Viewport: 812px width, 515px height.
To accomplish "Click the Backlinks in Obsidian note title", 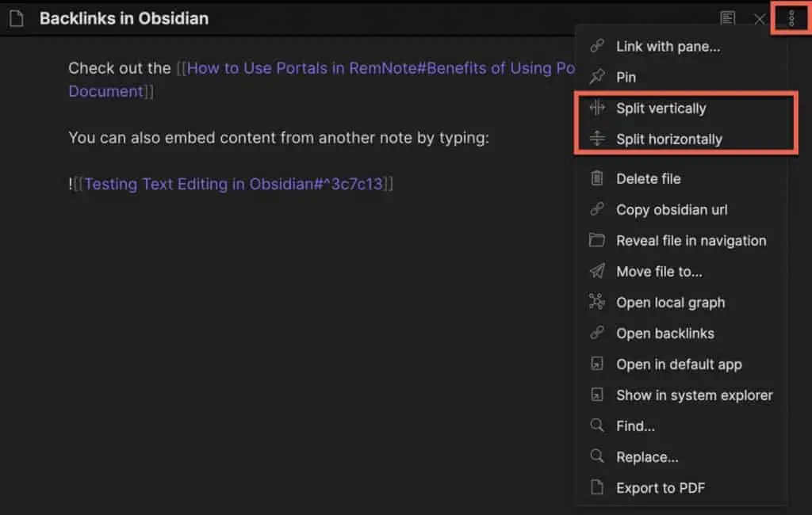I will (x=124, y=18).
